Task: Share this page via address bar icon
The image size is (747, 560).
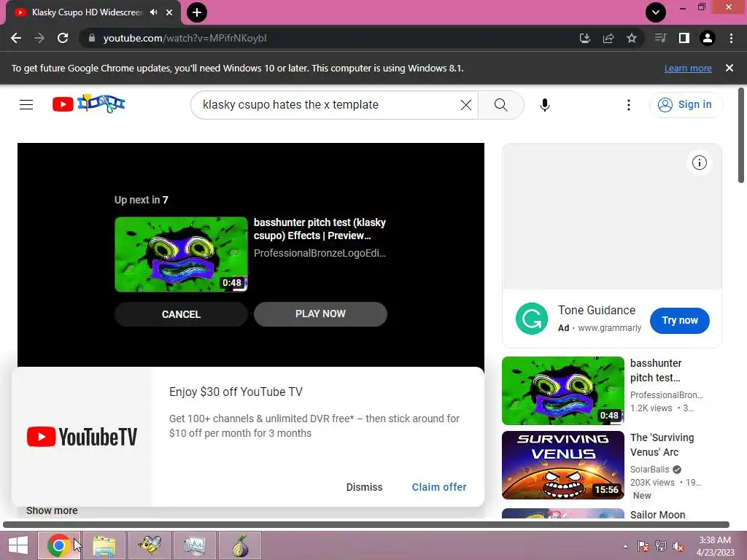Action: (608, 38)
